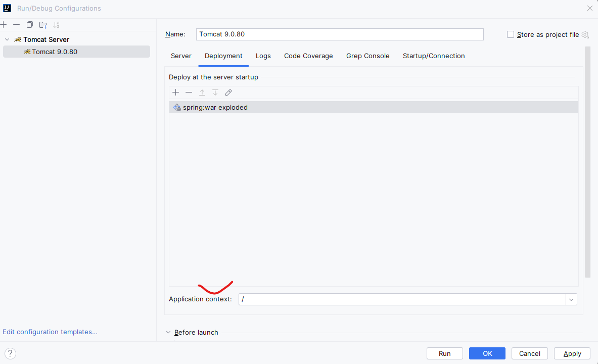Go to the Startup/Connection tab
The image size is (598, 364).
[434, 56]
